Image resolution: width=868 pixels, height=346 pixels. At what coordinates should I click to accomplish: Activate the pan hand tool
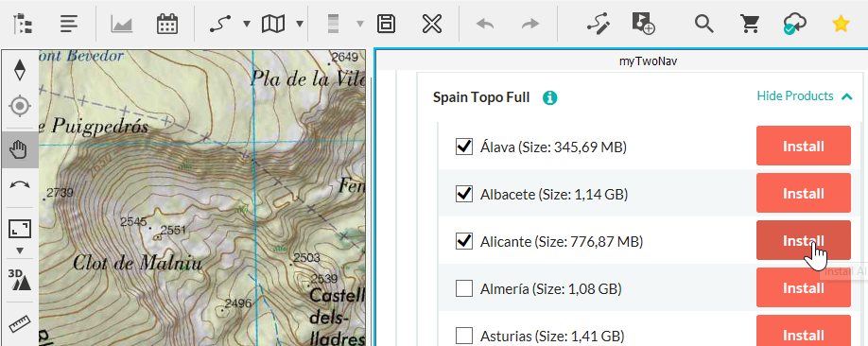click(20, 149)
